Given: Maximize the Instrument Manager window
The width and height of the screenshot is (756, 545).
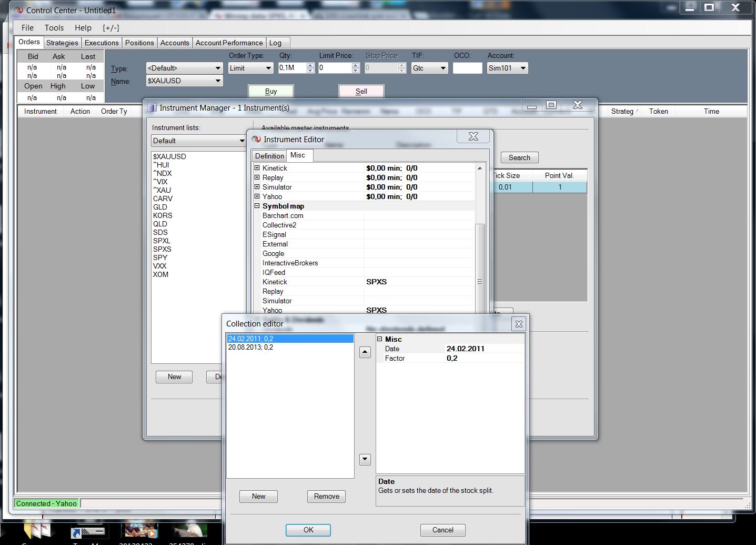Looking at the screenshot, I should 551,105.
